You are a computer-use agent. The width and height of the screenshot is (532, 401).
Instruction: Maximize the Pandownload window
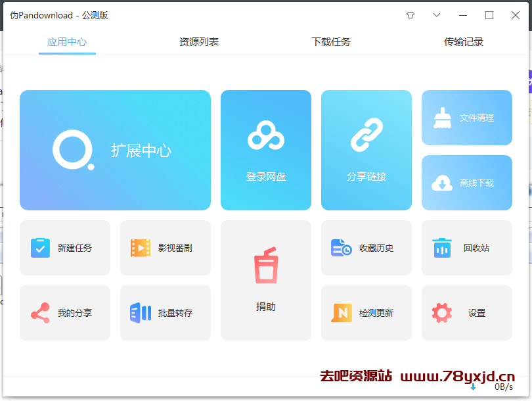489,15
